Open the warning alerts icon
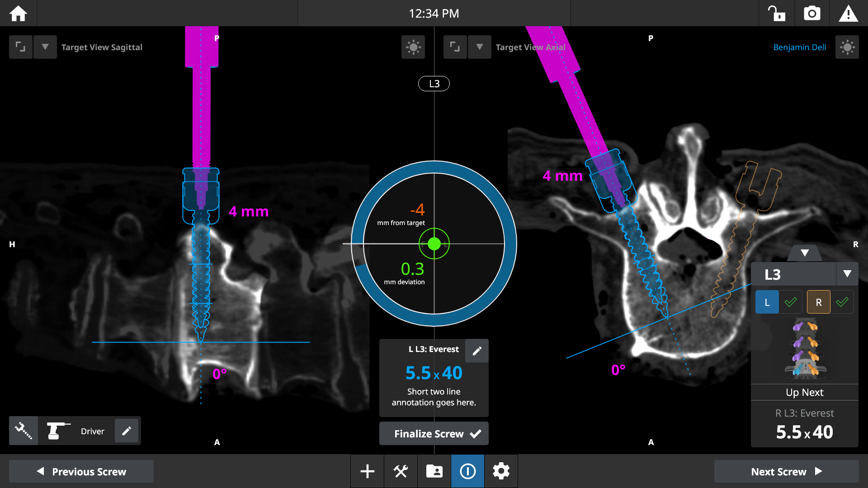The width and height of the screenshot is (868, 488). (x=849, y=13)
